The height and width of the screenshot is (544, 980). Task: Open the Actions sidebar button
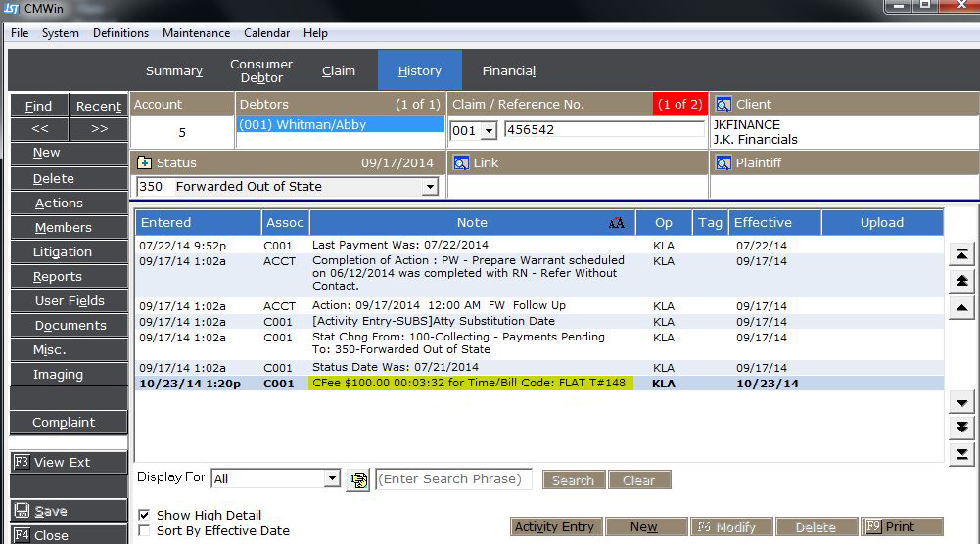(69, 203)
